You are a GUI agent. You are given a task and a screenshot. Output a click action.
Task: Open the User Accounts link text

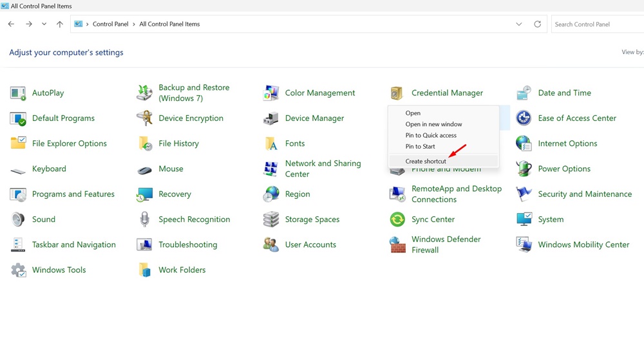(x=310, y=245)
